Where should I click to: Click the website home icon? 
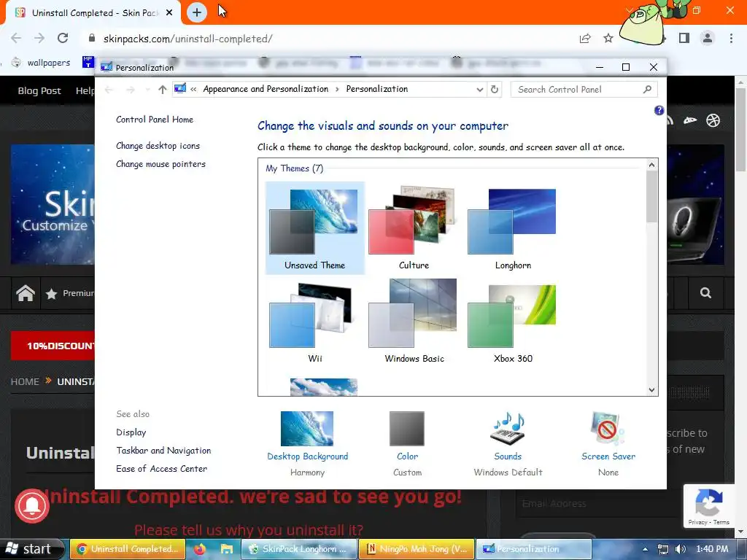coord(26,293)
